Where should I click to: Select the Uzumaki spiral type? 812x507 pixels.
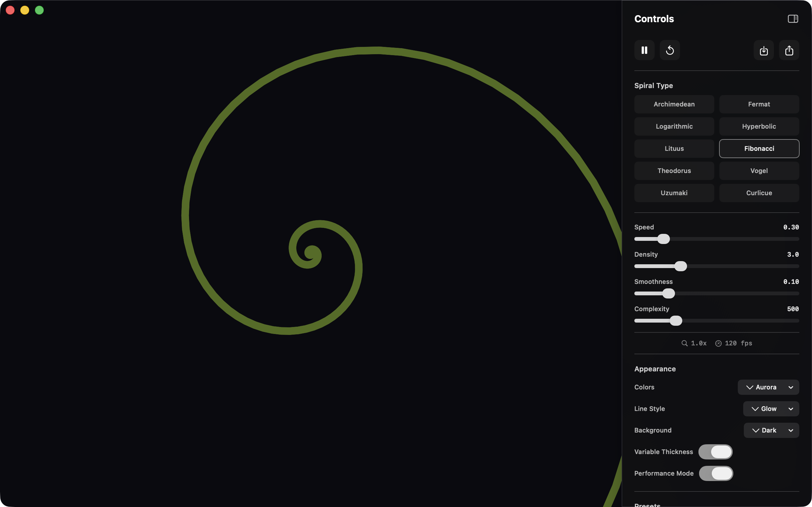pos(674,193)
